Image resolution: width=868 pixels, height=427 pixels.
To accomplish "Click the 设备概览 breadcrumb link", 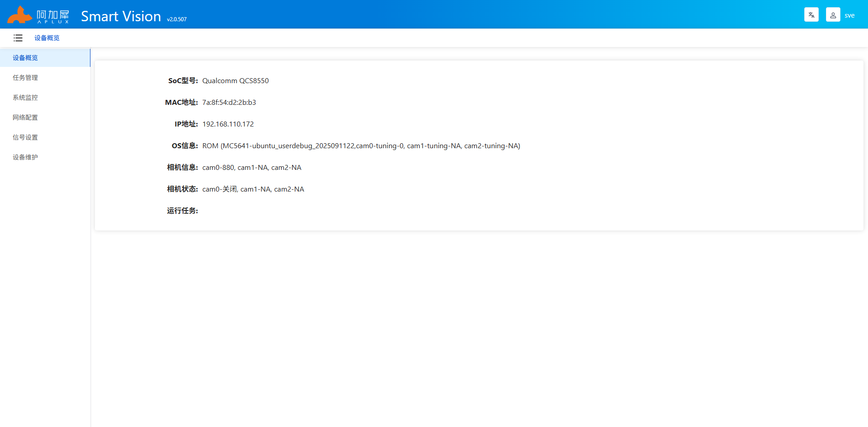I will click(47, 38).
